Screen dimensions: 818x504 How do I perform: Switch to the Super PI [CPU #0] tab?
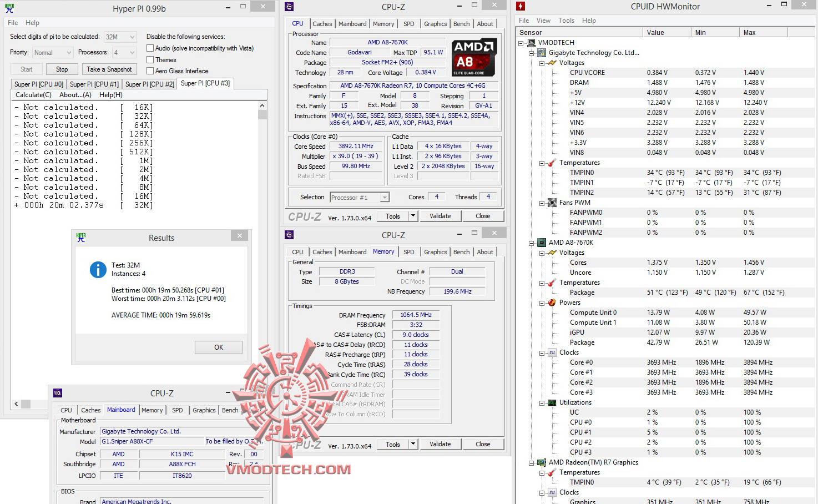coord(39,84)
